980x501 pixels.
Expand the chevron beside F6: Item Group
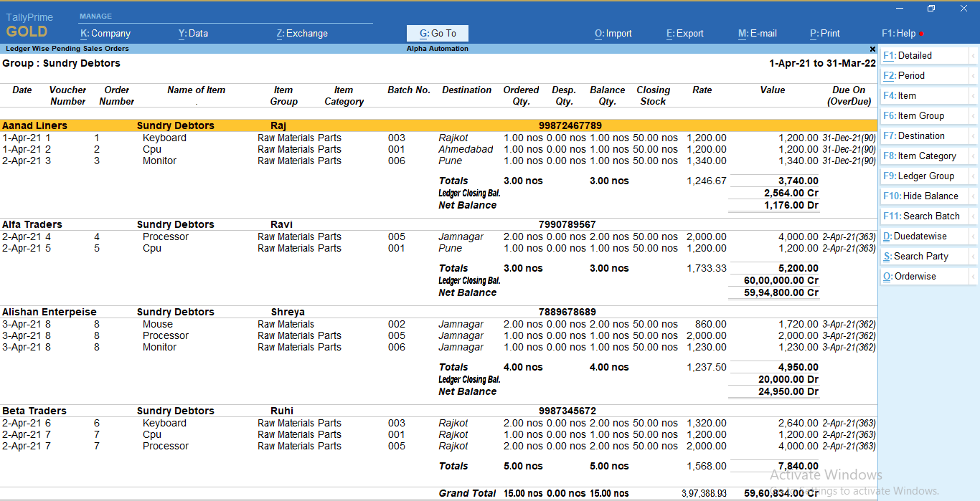pos(975,115)
